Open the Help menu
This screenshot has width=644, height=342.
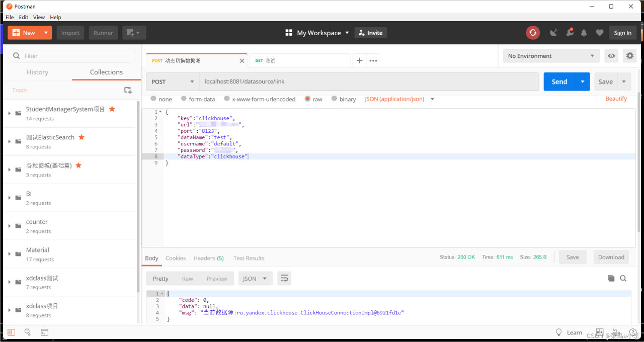coord(56,17)
